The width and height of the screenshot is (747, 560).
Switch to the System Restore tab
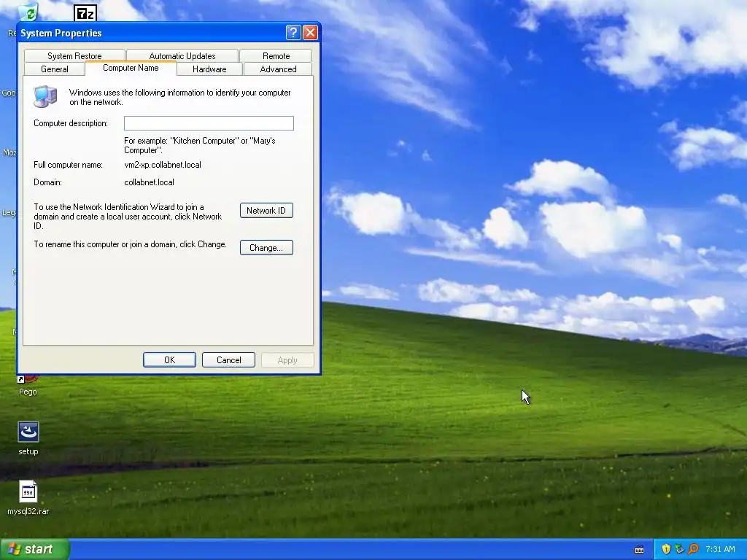(74, 55)
